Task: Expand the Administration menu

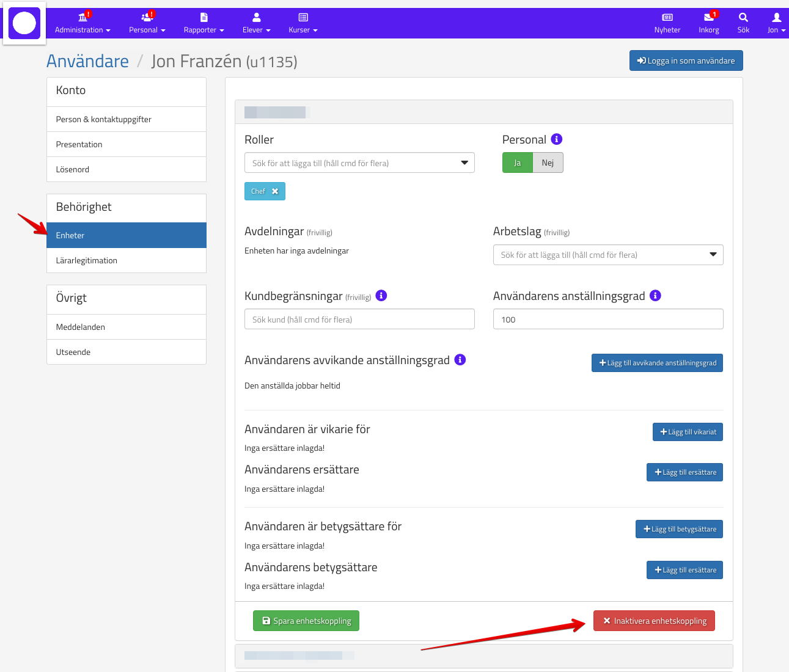Action: click(x=83, y=23)
